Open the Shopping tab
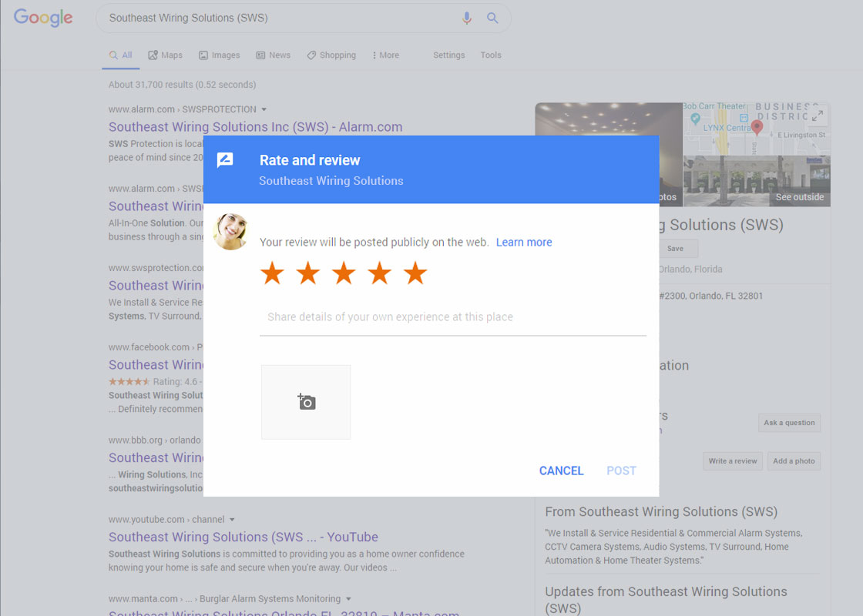The width and height of the screenshot is (863, 616). coord(331,55)
